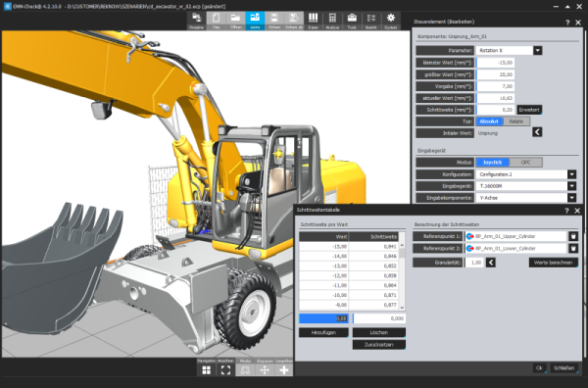588x388 pixels.
Task: Open the Analyse calculator icon in toolbar
Action: pos(332,21)
